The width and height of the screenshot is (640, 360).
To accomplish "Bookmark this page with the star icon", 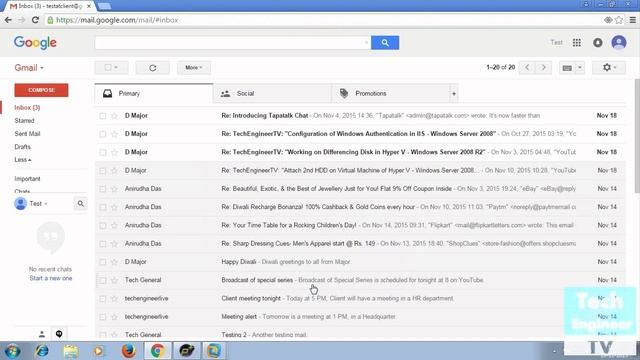I will (619, 20).
